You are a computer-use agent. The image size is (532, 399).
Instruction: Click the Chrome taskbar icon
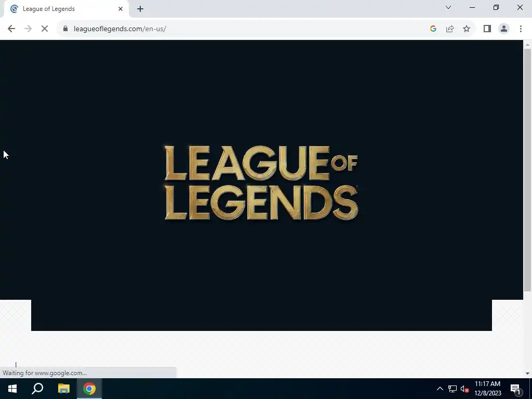(x=89, y=389)
